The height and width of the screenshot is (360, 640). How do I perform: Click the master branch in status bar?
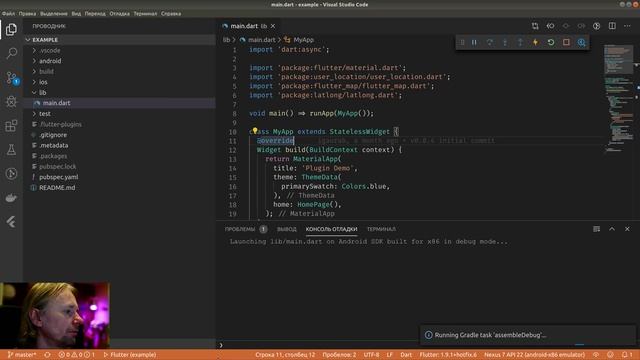(22, 355)
